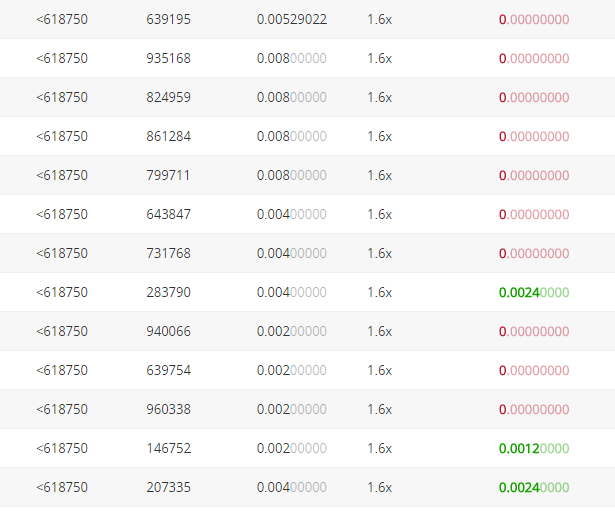Click the 0.004 bet in row 283790
The image size is (615, 512).
292,292
